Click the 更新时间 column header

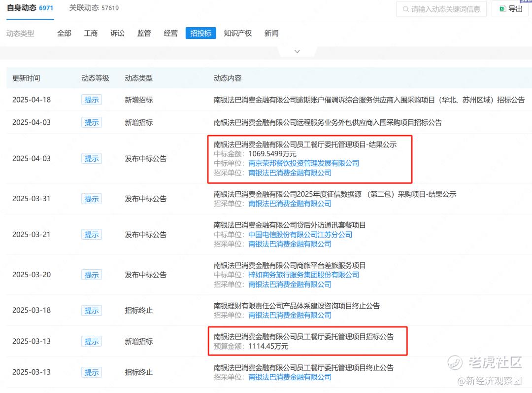pos(26,78)
